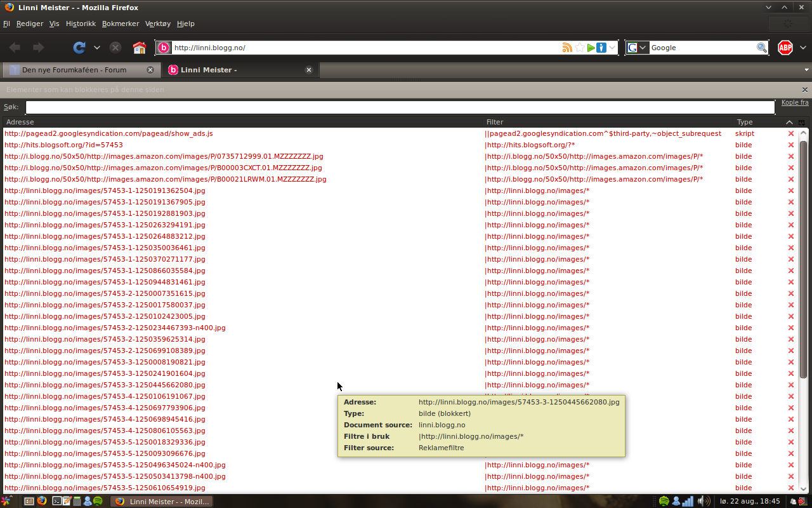
Task: Launch Firefox from the taskbar launcher
Action: (42, 501)
